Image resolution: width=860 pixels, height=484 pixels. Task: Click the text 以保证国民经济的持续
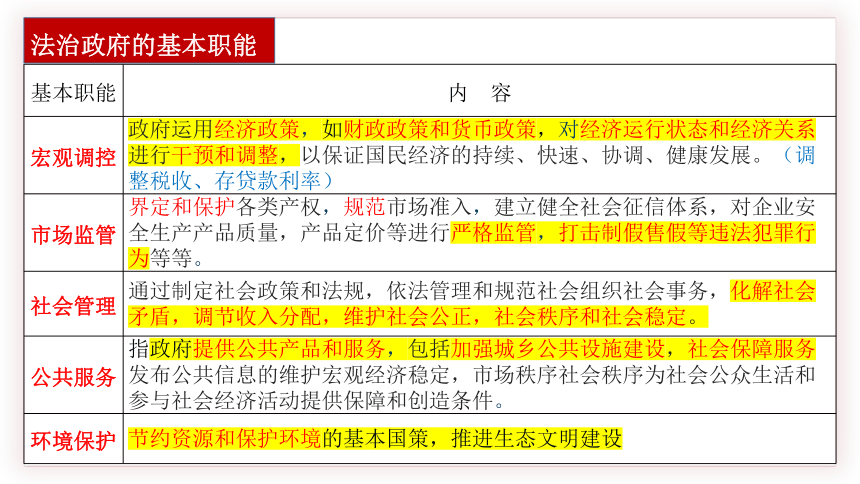[408, 155]
